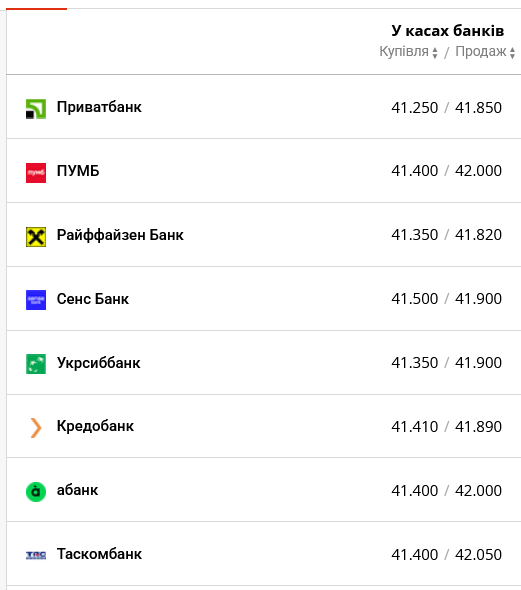Click the red ПУМБ logo icon

tap(36, 173)
